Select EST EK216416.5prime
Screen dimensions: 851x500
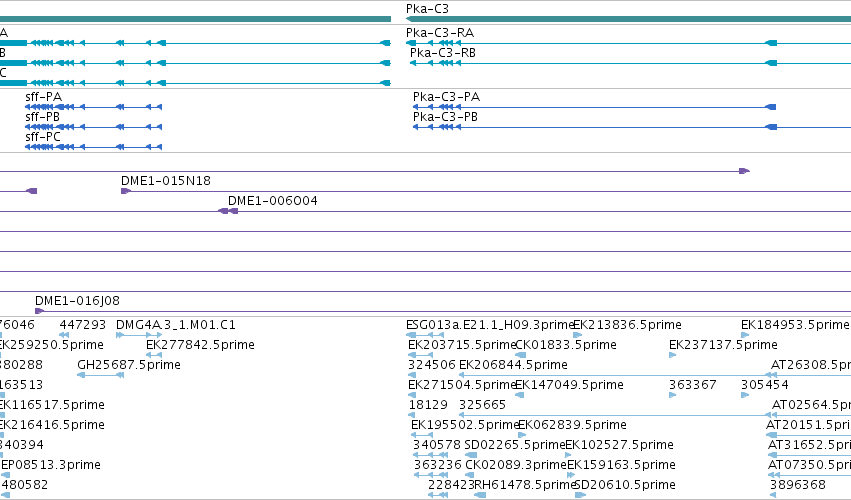(x=52, y=425)
